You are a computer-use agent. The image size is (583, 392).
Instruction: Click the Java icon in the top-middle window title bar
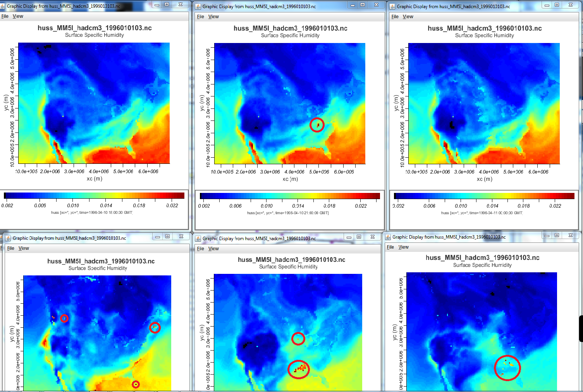click(198, 7)
